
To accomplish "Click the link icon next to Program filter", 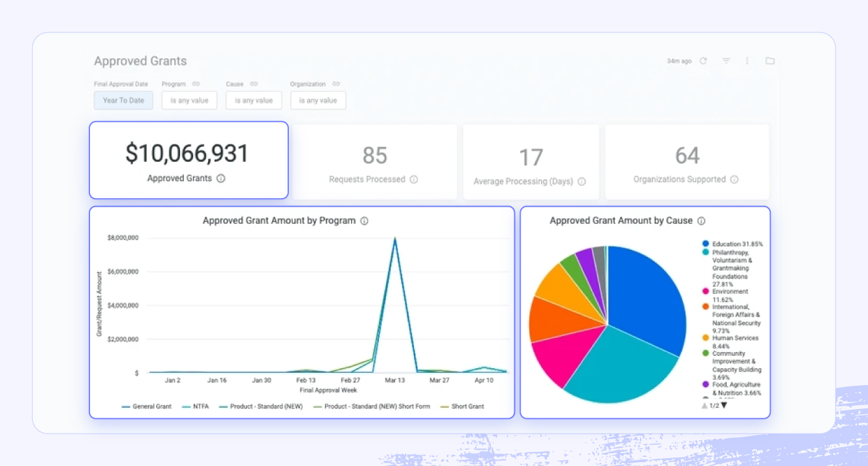I will click(x=196, y=83).
